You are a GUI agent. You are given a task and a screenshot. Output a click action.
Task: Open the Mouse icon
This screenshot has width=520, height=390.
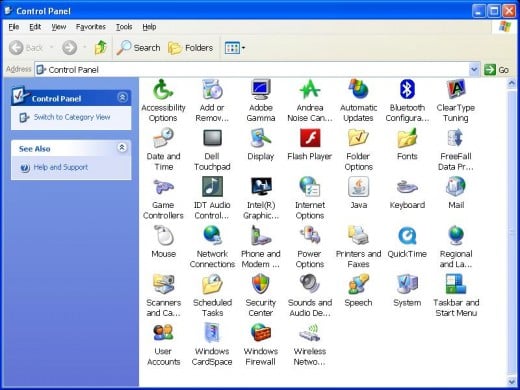(163, 235)
